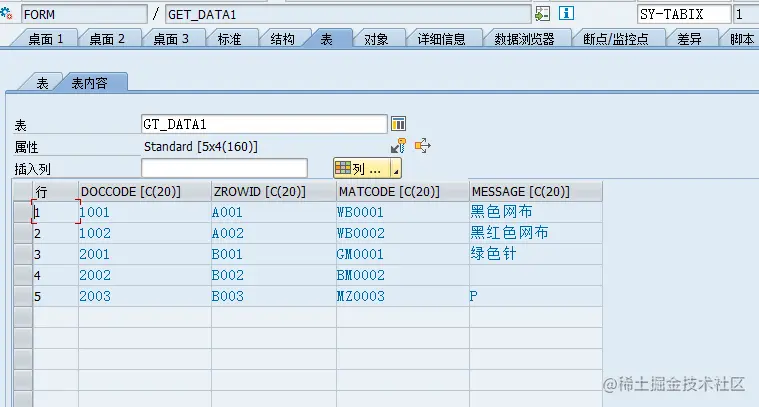The height and width of the screenshot is (407, 759).
Task: Select row 5 using its row selector
Action: 22,296
